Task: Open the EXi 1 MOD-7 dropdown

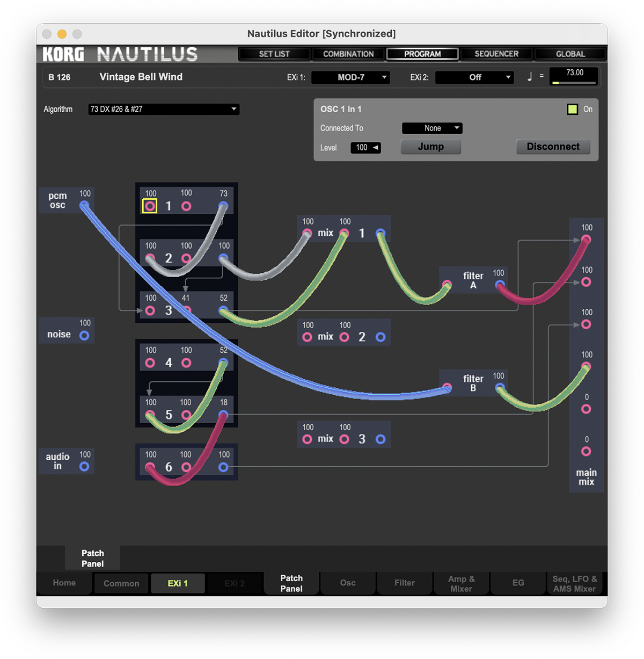Action: click(x=350, y=77)
